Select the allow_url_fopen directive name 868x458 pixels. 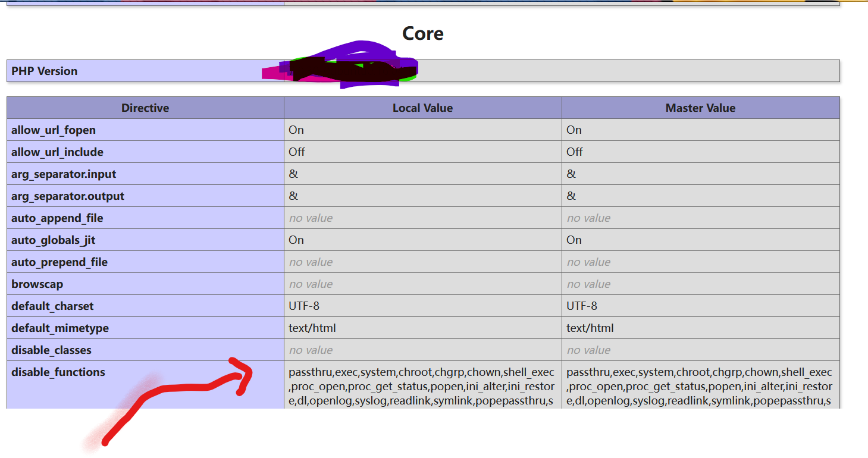pos(54,130)
